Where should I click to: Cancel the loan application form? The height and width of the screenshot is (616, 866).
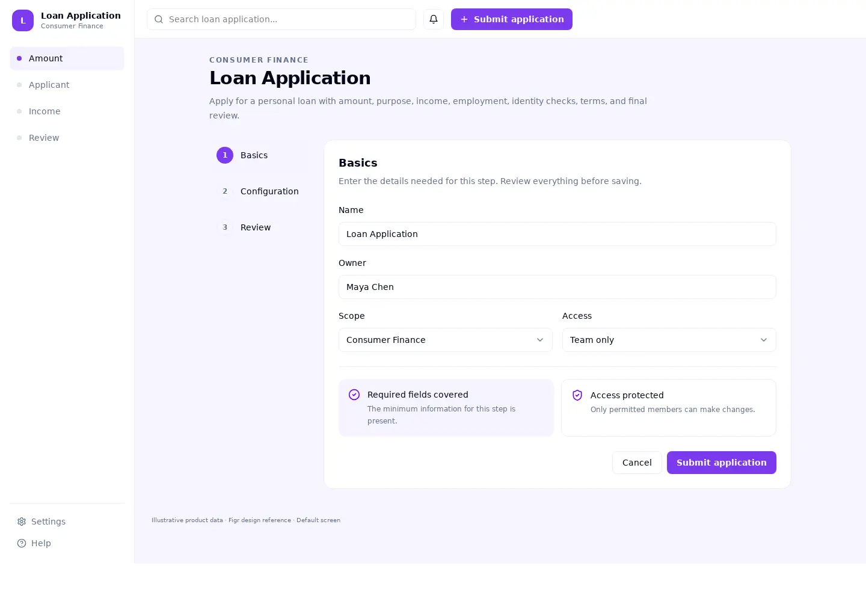637,463
